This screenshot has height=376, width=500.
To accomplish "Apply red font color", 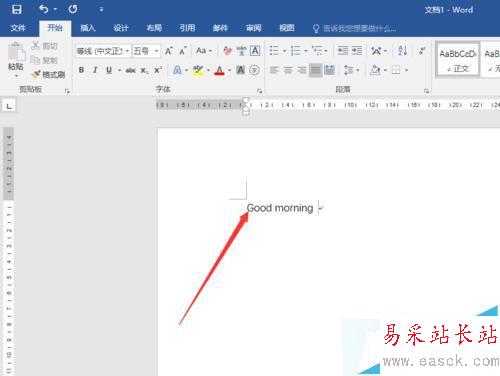I will 219,70.
